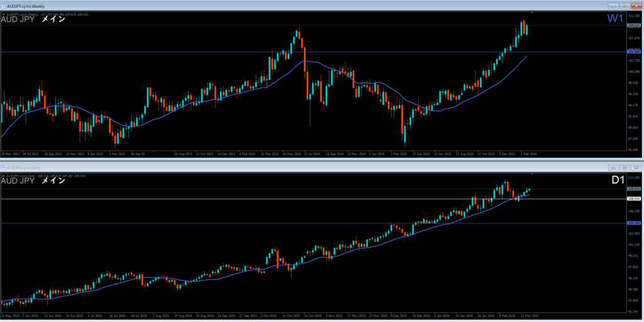This screenshot has width=644, height=322.
Task: Select the AUDJPY.oj1m,Weekly window title bar
Action: [x=252, y=5]
